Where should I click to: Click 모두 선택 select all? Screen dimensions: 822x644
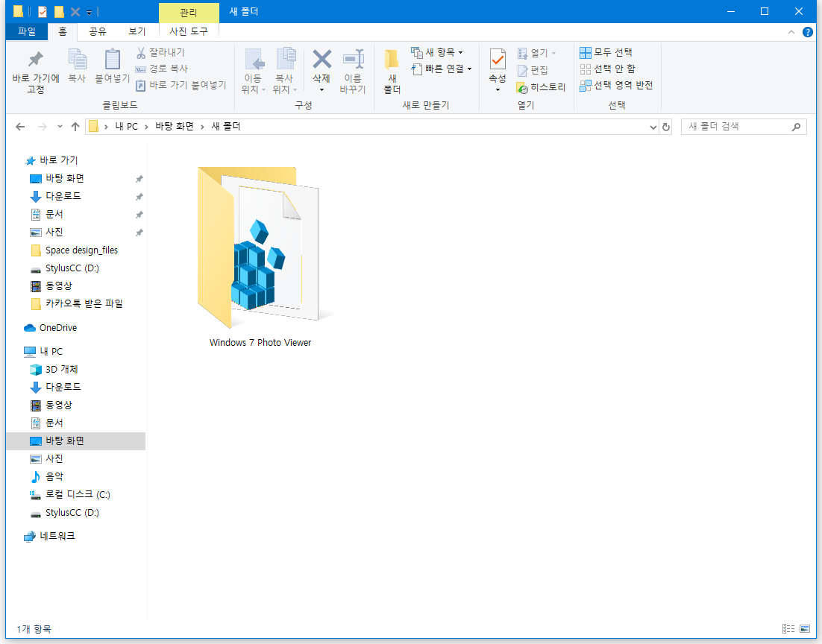coord(606,52)
